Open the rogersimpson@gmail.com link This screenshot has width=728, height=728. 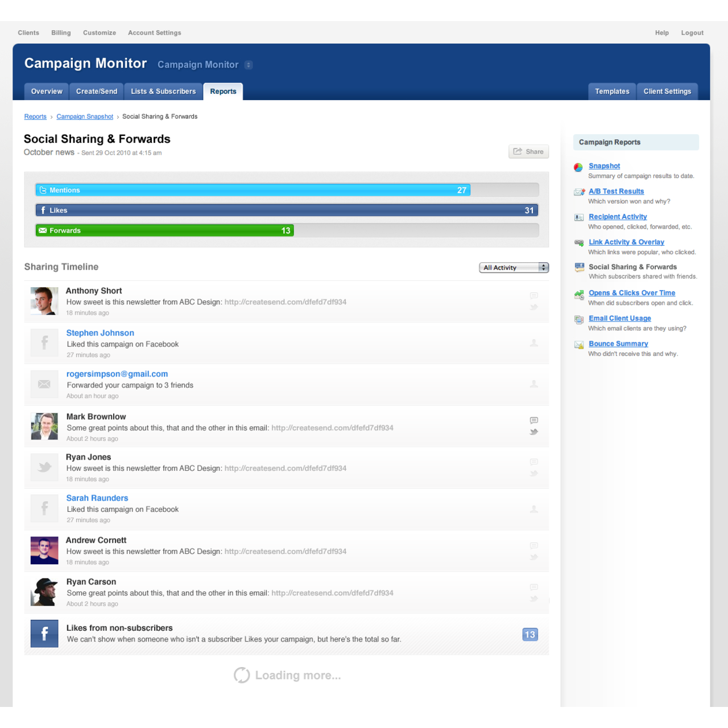click(117, 374)
